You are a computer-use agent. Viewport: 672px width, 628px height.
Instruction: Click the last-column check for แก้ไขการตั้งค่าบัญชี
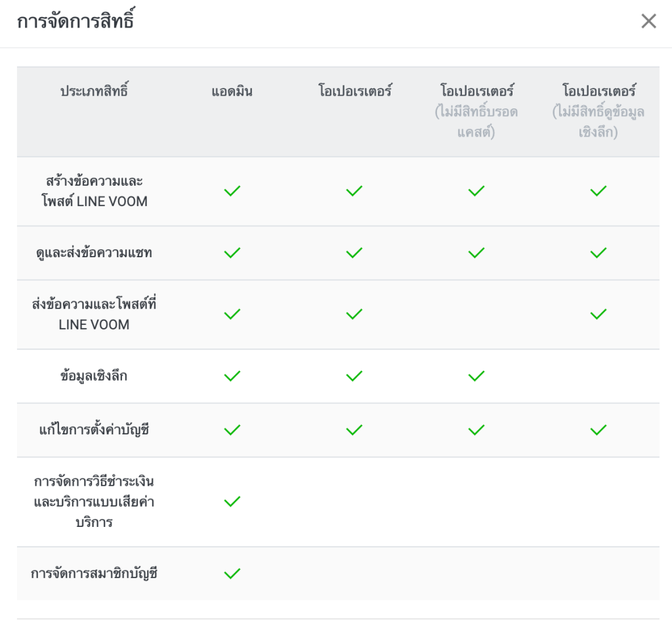[x=598, y=430]
